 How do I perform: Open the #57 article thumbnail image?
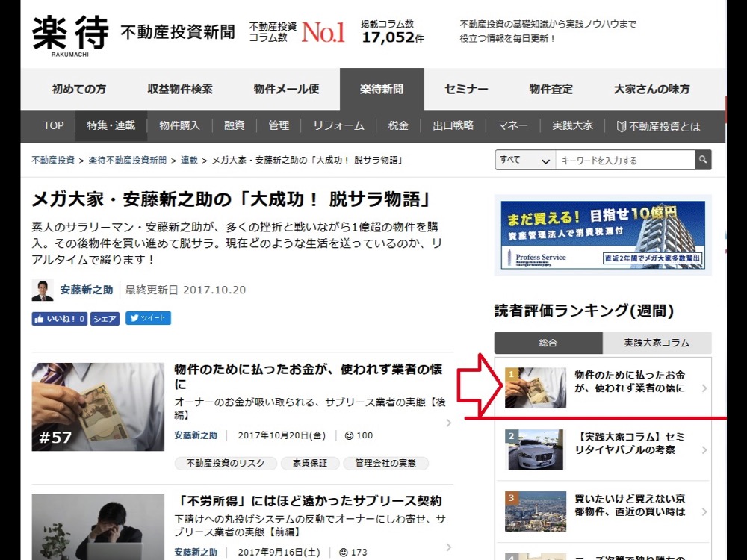click(x=98, y=407)
